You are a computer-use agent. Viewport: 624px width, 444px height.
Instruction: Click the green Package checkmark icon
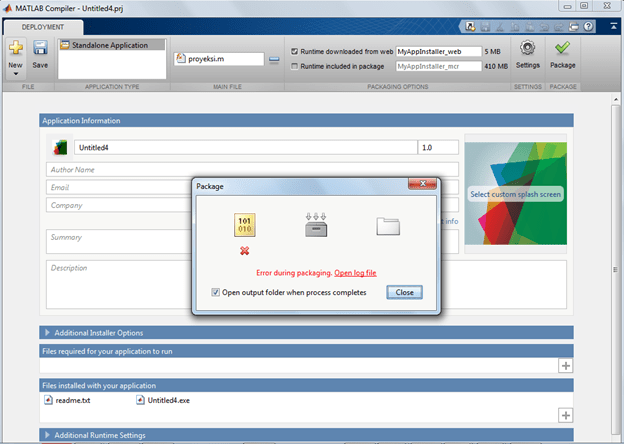pos(562,48)
